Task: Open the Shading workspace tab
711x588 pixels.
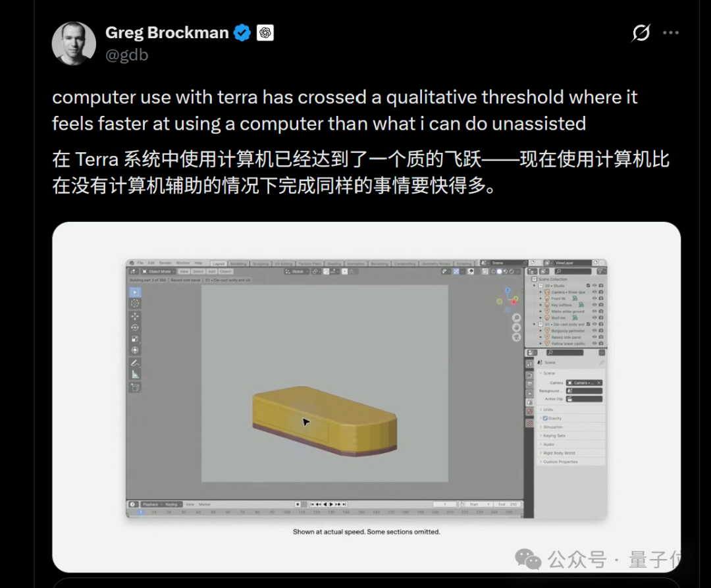Action: click(x=334, y=264)
